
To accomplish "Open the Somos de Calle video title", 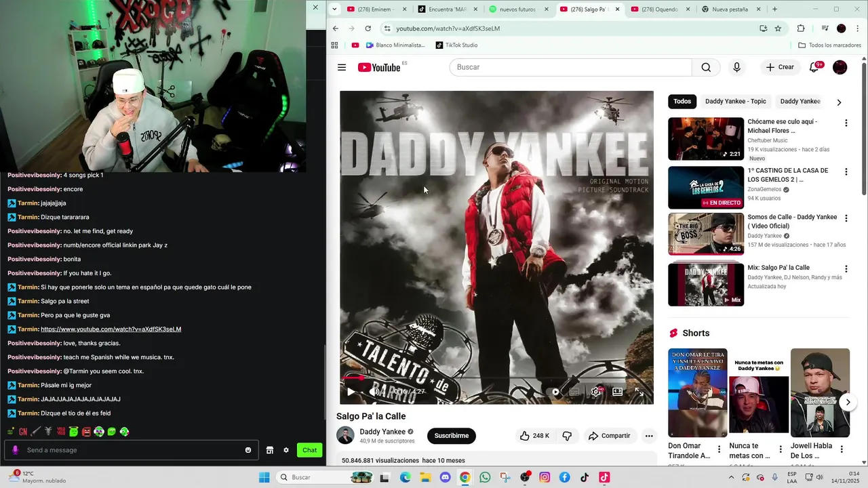I will coord(792,222).
